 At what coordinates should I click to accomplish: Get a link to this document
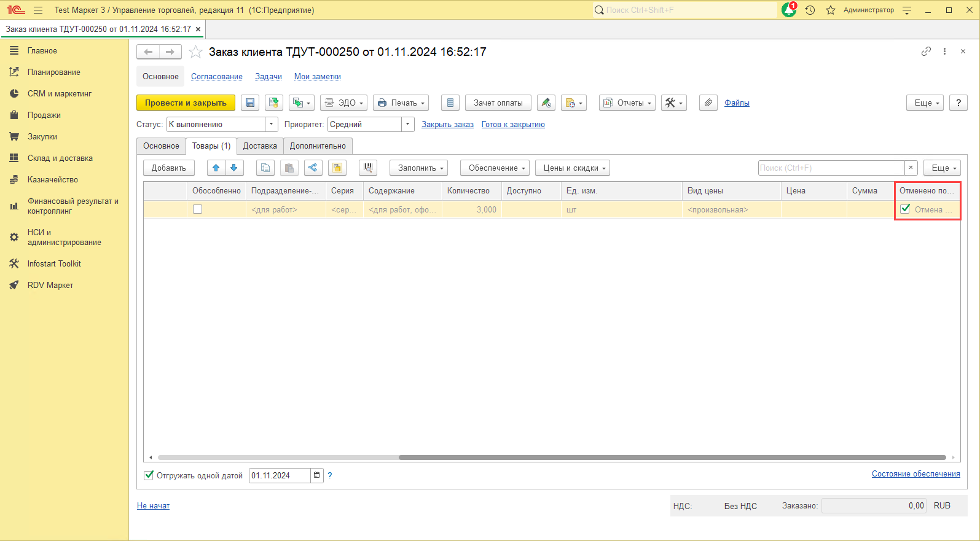(x=926, y=52)
